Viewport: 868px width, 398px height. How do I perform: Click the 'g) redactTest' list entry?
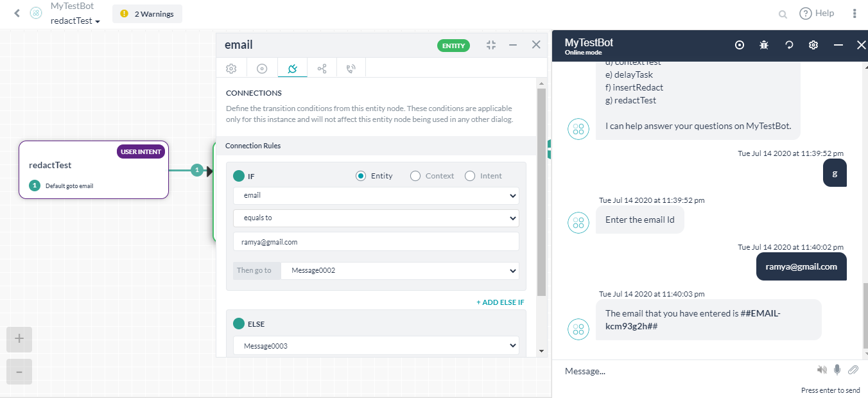tap(630, 100)
